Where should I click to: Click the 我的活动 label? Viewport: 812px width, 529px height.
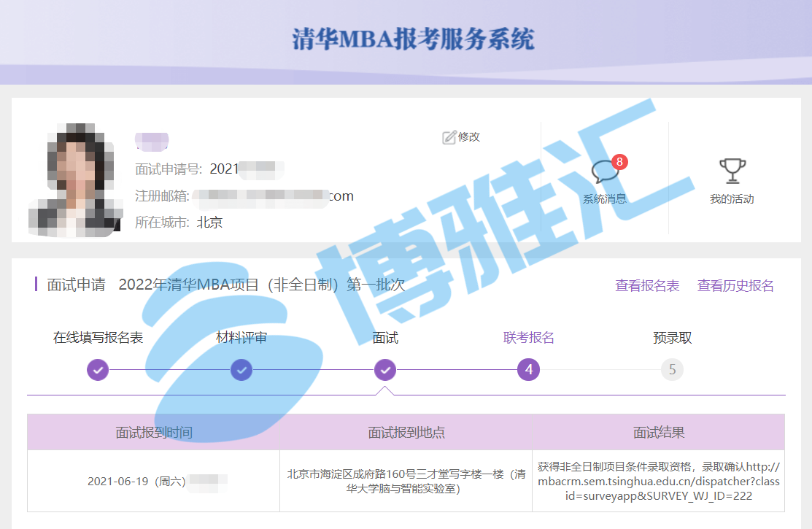(732, 199)
